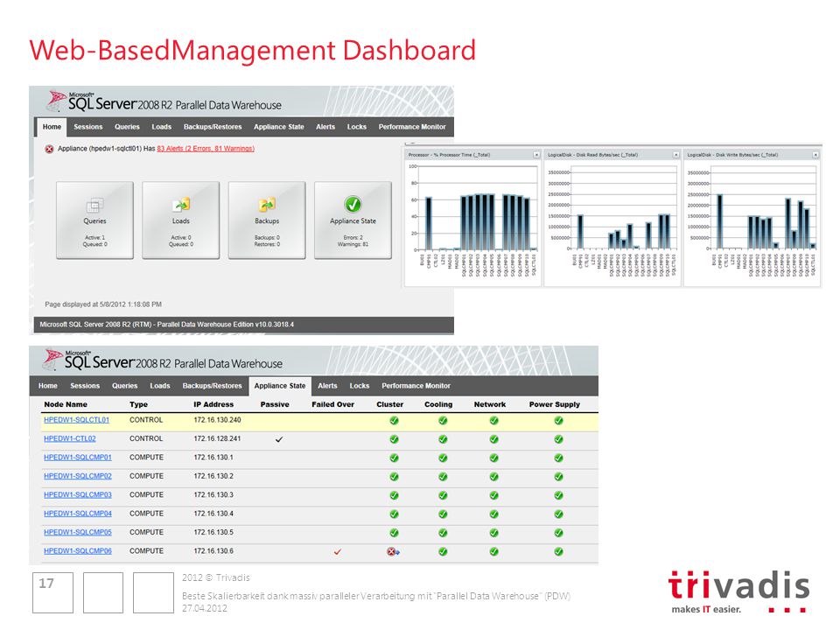
Task: Open the Appliance State tile with green check
Action: click(x=353, y=220)
